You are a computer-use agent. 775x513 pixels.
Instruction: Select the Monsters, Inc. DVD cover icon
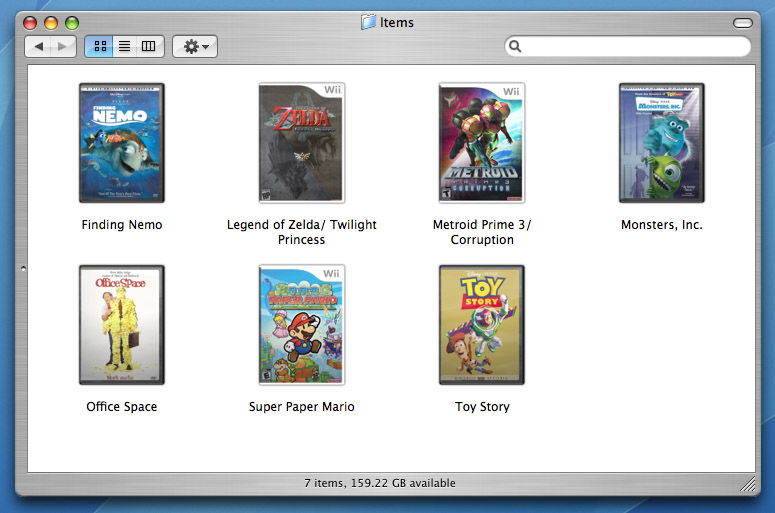662,143
